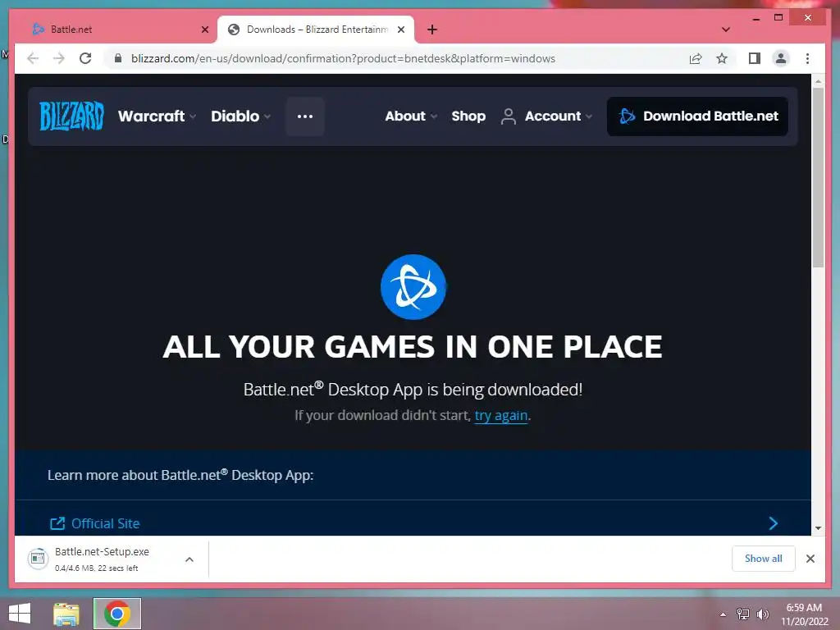Share this page using share icon
The width and height of the screenshot is (840, 630).
click(696, 58)
